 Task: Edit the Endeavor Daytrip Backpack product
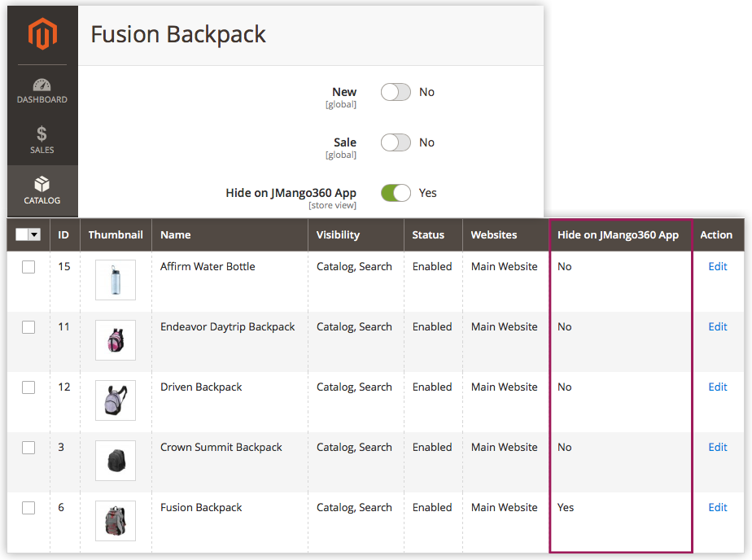tap(718, 327)
